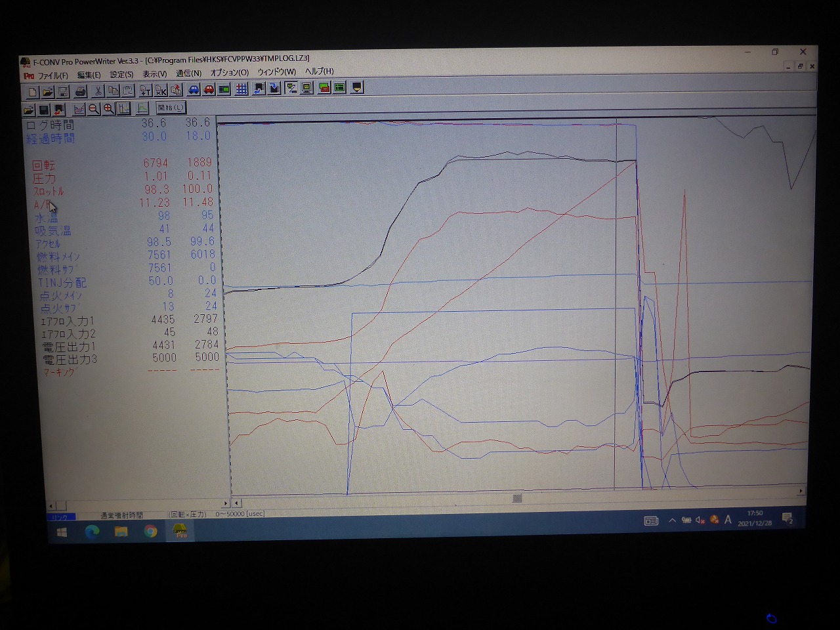Open the green display unit icon
The width and height of the screenshot is (840, 630).
[x=224, y=89]
